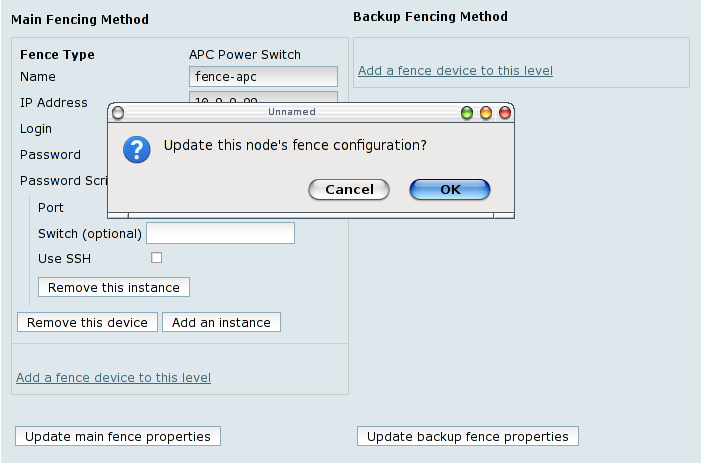Click Add an instance button
701x463 pixels.
(x=221, y=322)
